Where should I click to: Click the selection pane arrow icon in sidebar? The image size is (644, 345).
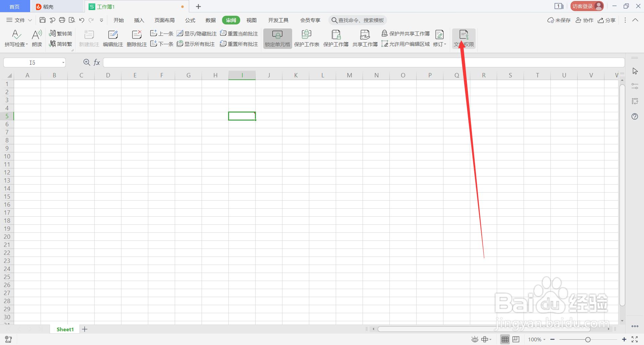(x=635, y=71)
